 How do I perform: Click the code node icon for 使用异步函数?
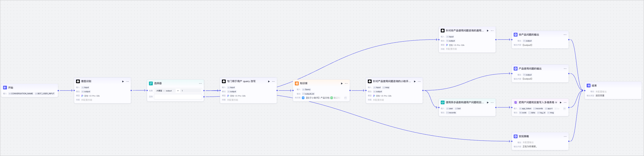[x=443, y=102]
